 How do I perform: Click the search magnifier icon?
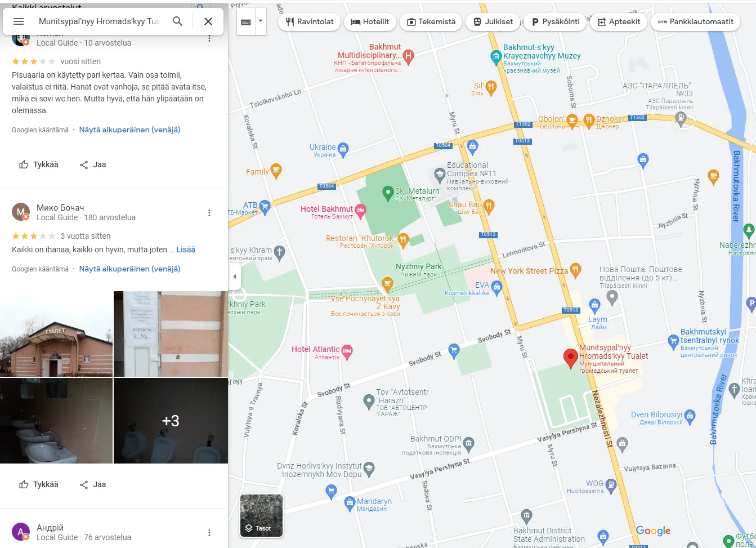(x=177, y=21)
